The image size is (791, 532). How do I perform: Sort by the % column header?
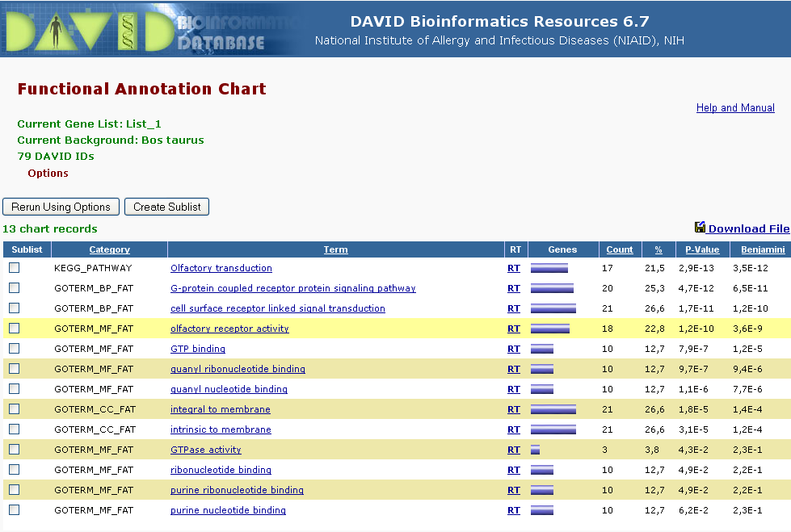pyautogui.click(x=658, y=249)
